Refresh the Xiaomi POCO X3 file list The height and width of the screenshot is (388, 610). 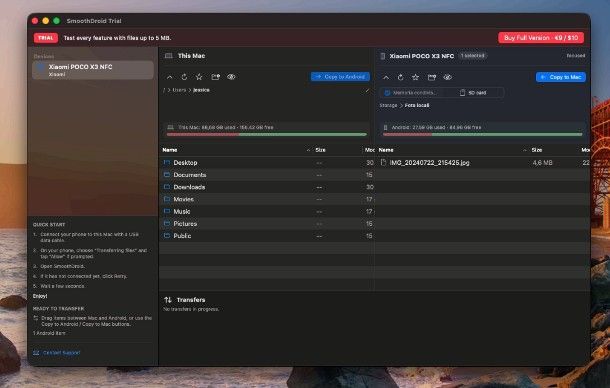coord(400,77)
